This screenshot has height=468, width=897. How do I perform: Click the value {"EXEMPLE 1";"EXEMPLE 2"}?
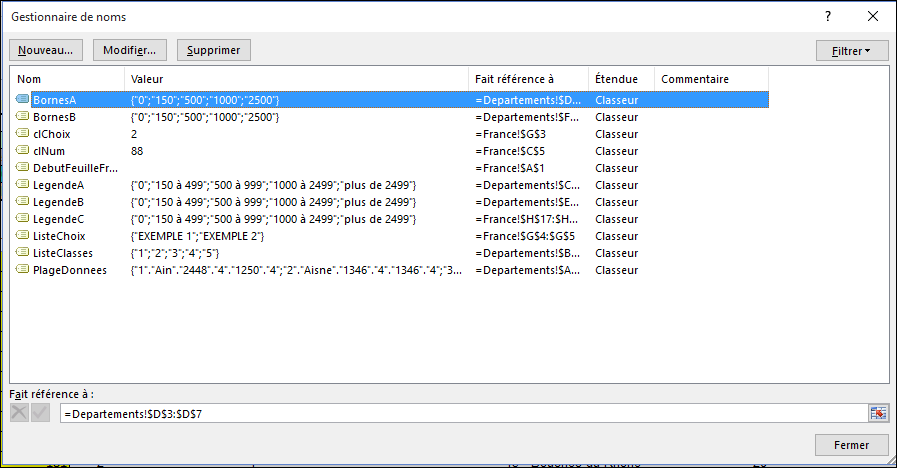tap(197, 236)
